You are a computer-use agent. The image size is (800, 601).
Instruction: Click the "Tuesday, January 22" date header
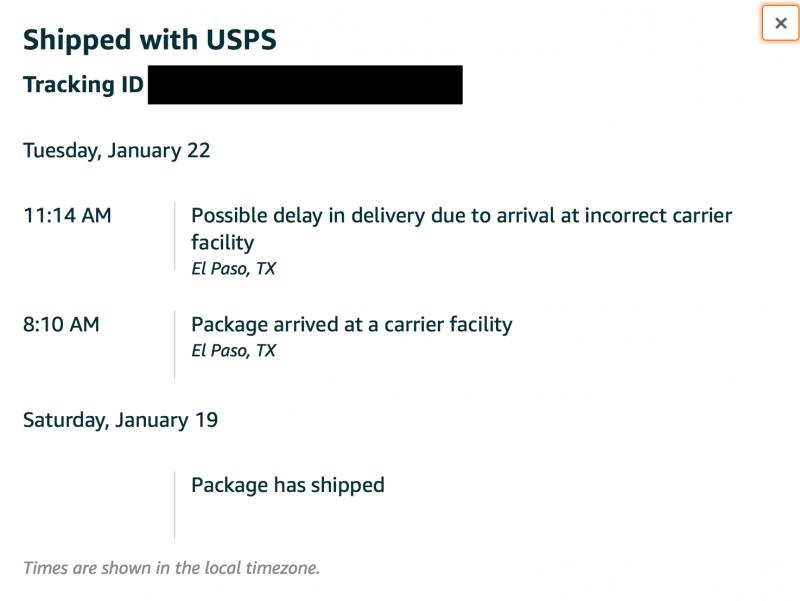pos(116,151)
